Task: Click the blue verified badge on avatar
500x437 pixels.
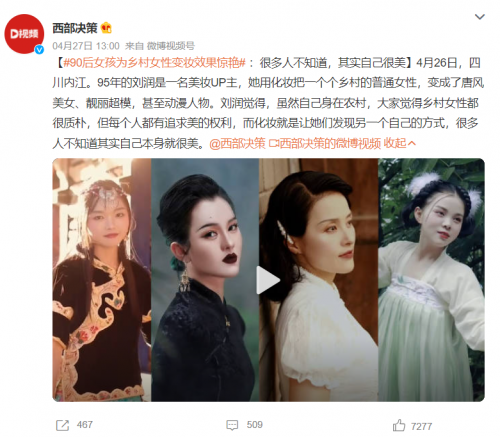Action: (x=39, y=50)
